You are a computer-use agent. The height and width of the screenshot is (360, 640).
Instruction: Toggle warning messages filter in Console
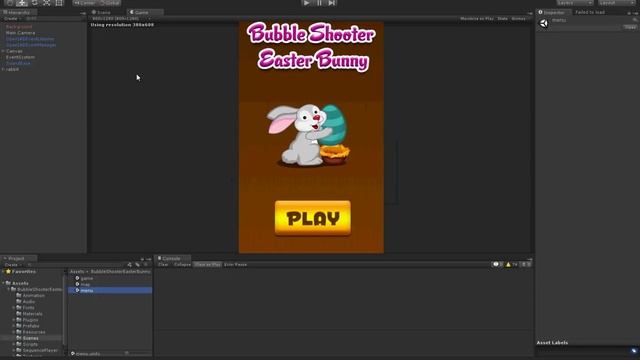[x=511, y=264]
